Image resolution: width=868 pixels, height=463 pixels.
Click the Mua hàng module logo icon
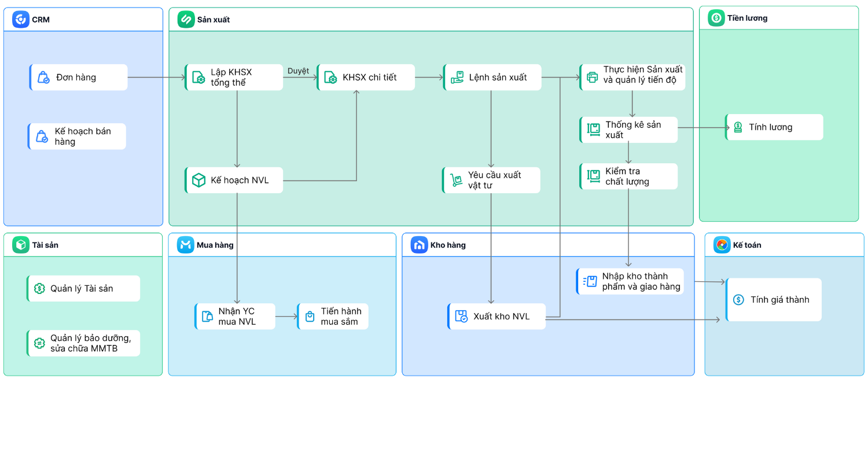(x=186, y=245)
